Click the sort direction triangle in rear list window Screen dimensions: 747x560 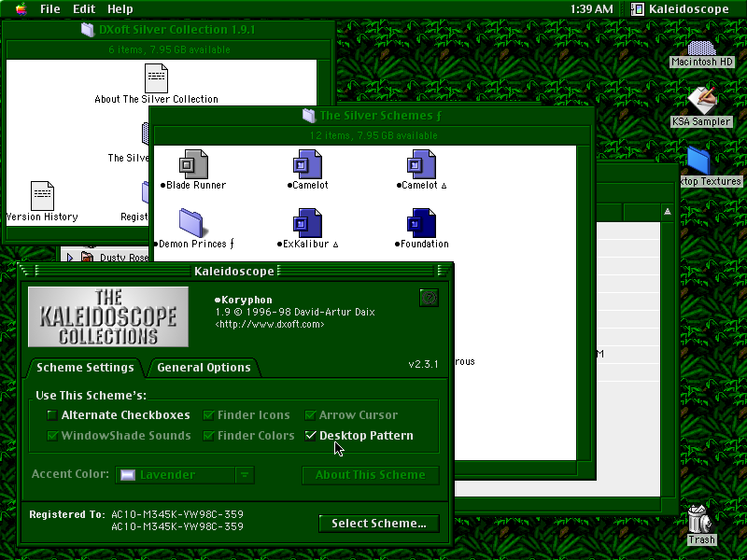click(x=668, y=212)
